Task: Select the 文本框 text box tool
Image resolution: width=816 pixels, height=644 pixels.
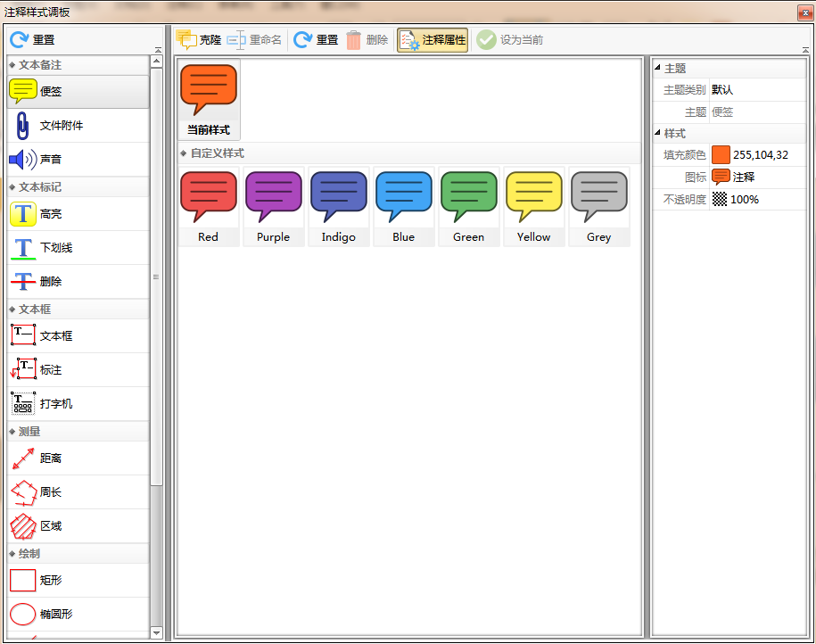Action: (78, 335)
